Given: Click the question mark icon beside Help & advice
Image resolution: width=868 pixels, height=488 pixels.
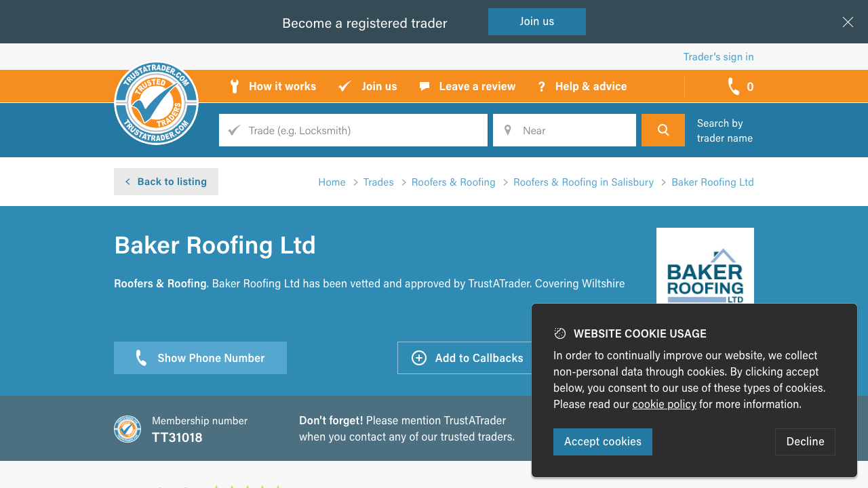Looking at the screenshot, I should (x=541, y=86).
